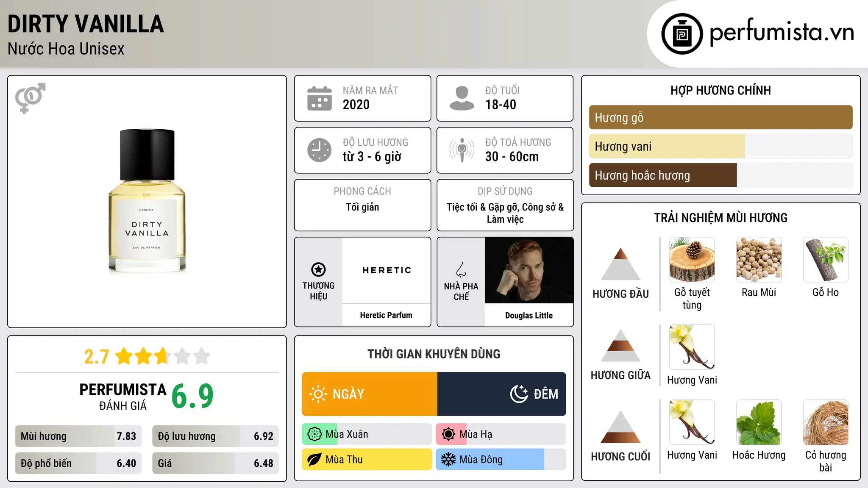
Task: Click the age range 18-40
Action: (501, 105)
